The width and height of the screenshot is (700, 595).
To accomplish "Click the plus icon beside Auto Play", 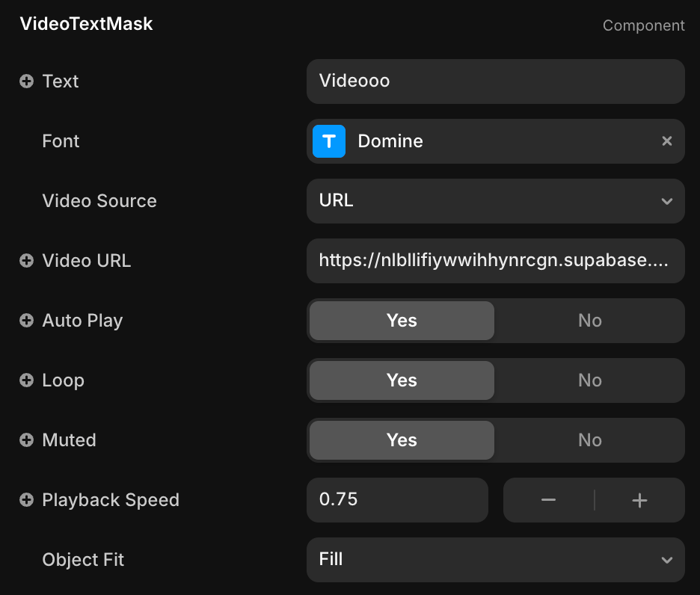I will point(26,321).
